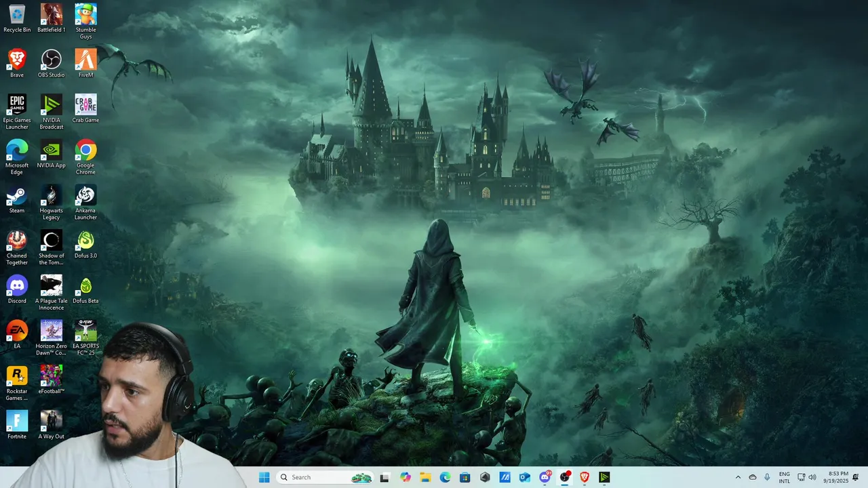Open Outlook from the taskbar

[524, 477]
